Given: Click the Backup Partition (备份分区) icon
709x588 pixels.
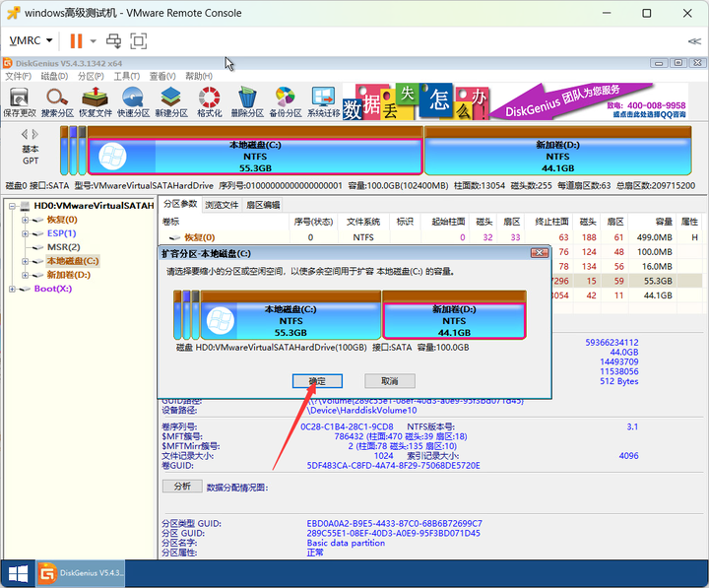Looking at the screenshot, I should (286, 102).
